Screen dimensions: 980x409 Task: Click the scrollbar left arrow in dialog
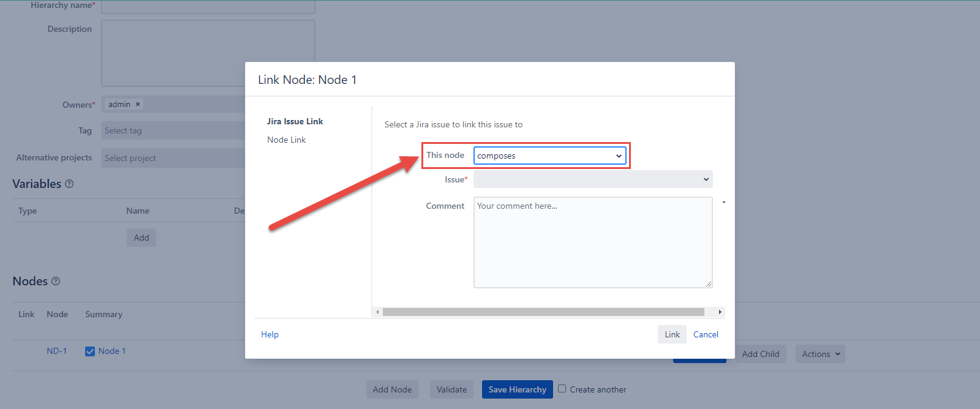[x=377, y=312]
